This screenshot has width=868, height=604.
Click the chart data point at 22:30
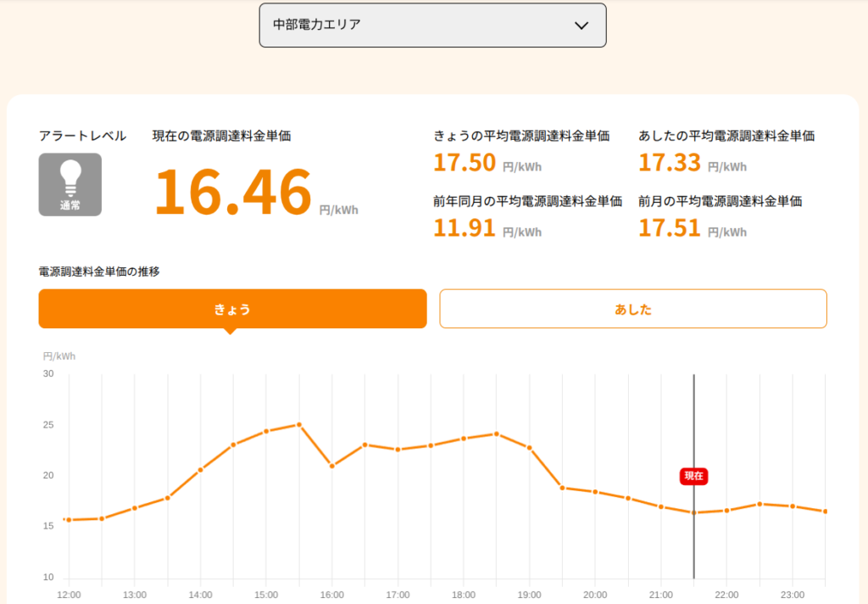tap(759, 504)
